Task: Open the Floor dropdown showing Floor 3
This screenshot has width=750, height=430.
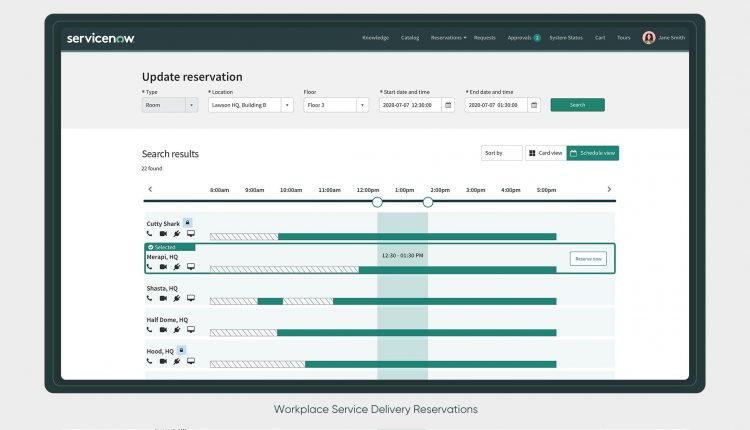Action: click(336, 105)
